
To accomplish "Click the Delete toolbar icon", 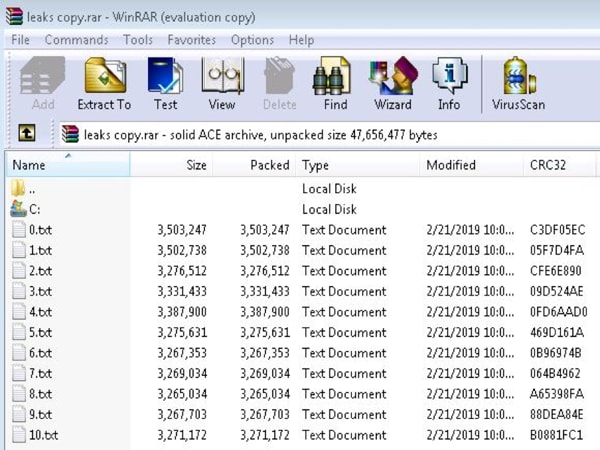I will [x=280, y=75].
